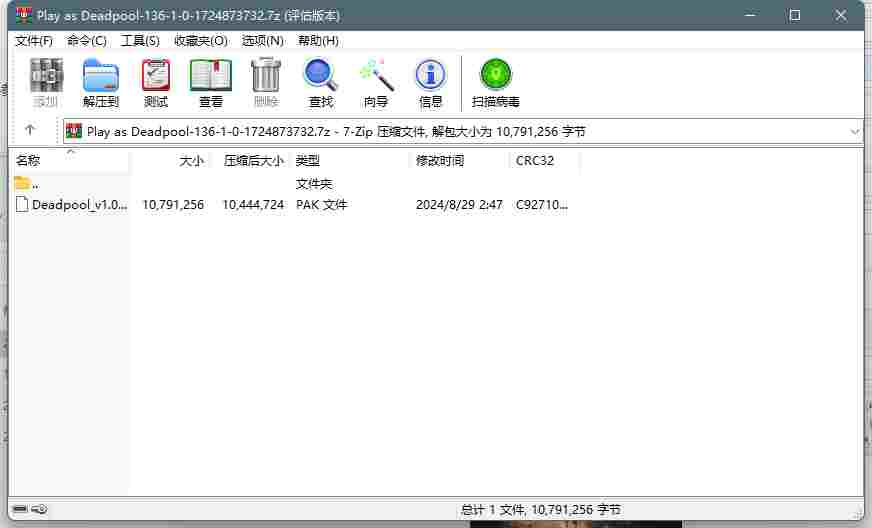This screenshot has width=872, height=528.
Task: Open the File (文件) menu
Action: click(34, 41)
